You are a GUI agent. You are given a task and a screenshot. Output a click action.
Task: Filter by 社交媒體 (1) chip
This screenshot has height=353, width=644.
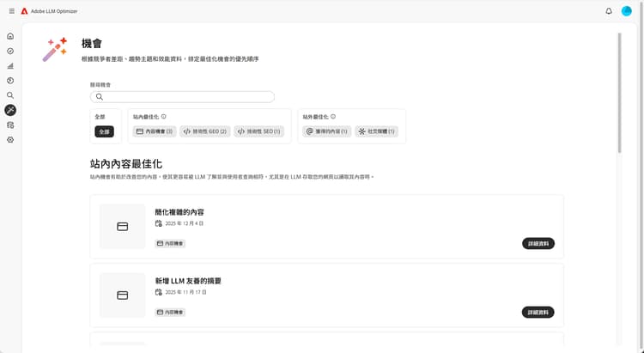(x=377, y=131)
